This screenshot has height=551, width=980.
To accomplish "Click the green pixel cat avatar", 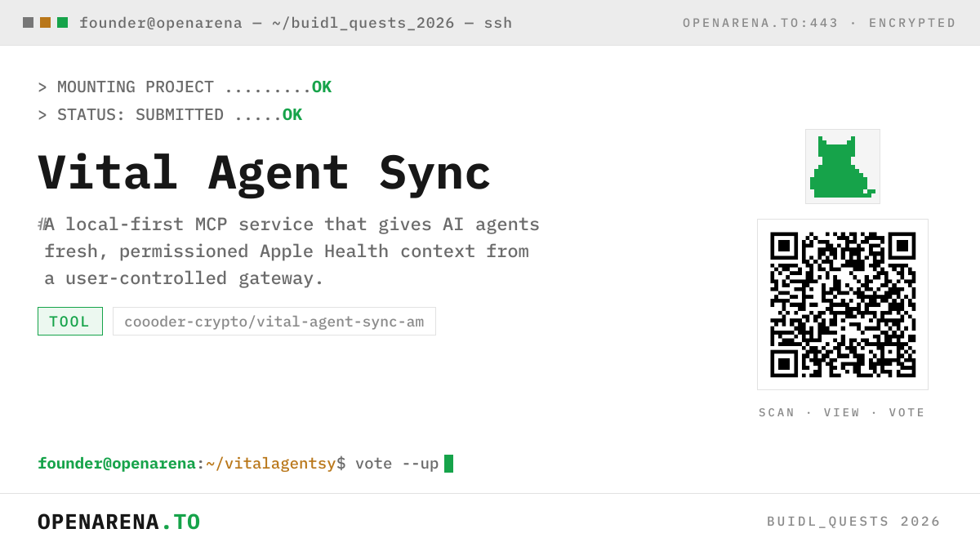I will point(843,167).
